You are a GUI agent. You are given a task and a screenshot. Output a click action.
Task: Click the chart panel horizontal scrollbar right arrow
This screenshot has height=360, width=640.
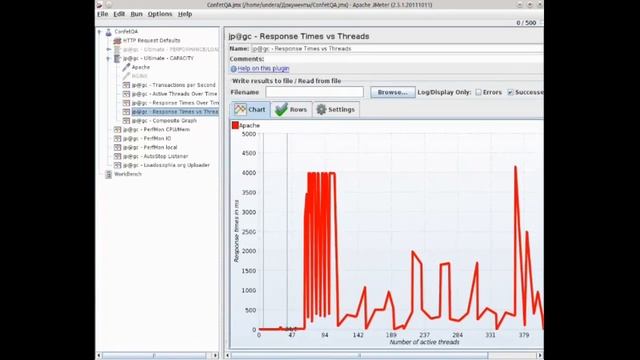pos(540,356)
